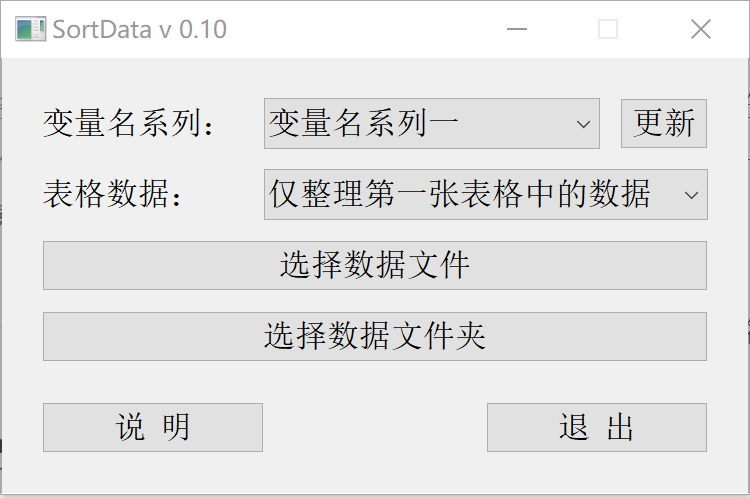Image resolution: width=750 pixels, height=498 pixels.
Task: Open the 变量名系列 combo box
Action: coord(431,124)
